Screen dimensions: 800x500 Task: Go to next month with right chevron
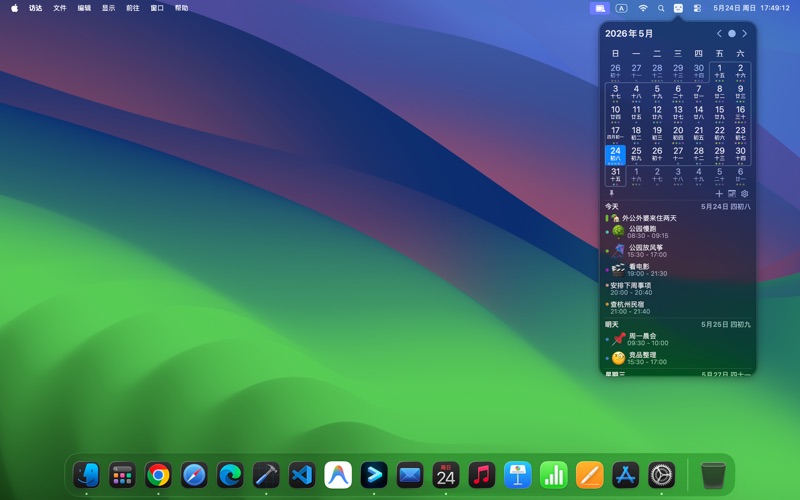[x=744, y=34]
